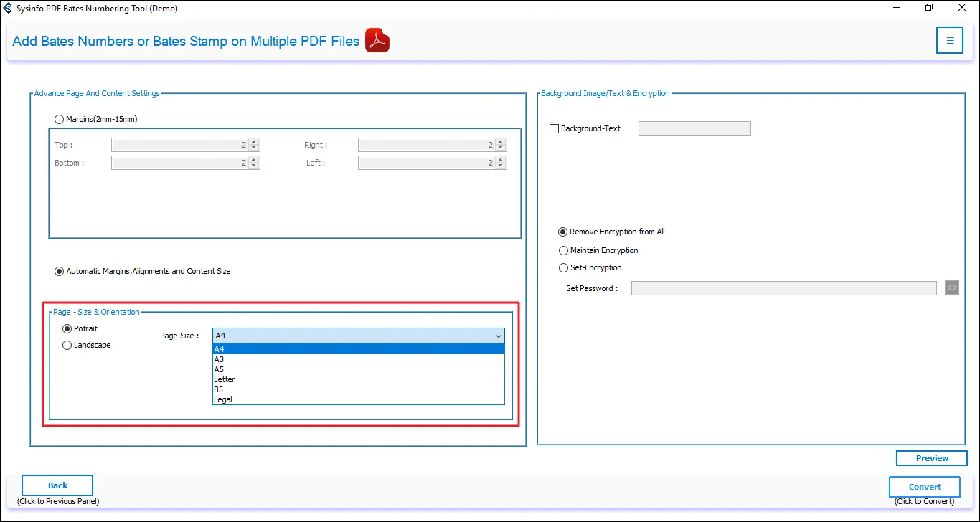This screenshot has height=522, width=980.
Task: Decrease the Left margin with down arrow
Action: tap(501, 166)
